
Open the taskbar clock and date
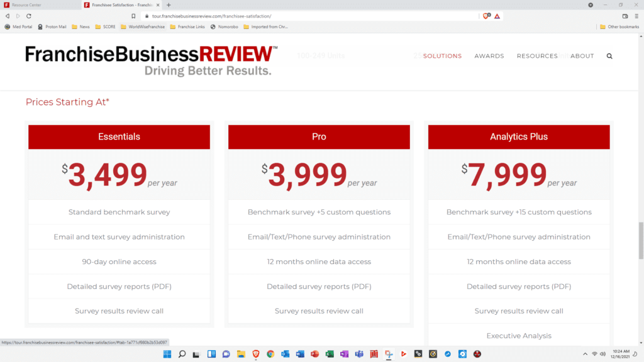pos(620,354)
